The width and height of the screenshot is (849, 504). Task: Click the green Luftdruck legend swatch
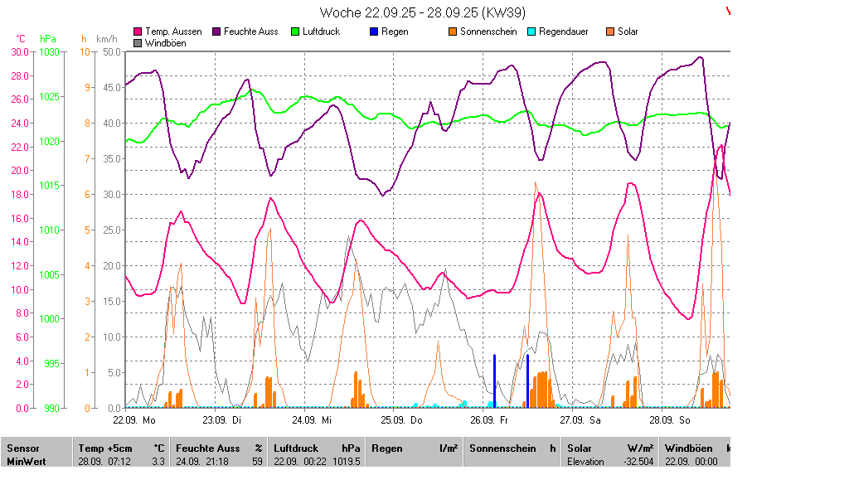tap(295, 31)
